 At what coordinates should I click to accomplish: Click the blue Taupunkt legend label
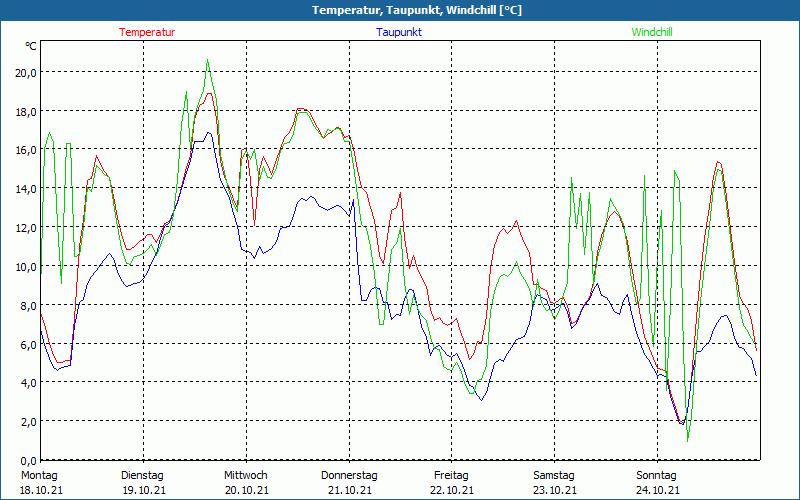point(399,32)
